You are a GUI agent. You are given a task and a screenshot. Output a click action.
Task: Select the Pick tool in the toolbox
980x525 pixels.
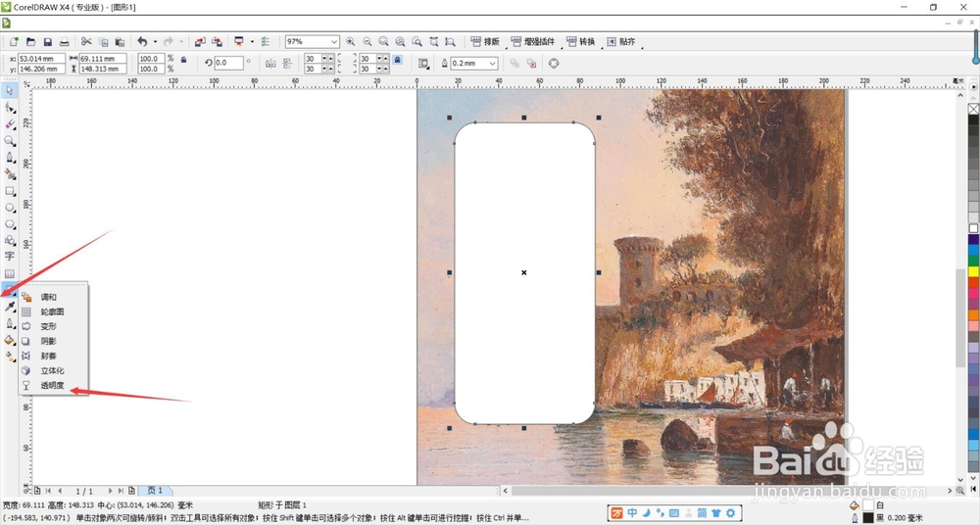(10, 91)
